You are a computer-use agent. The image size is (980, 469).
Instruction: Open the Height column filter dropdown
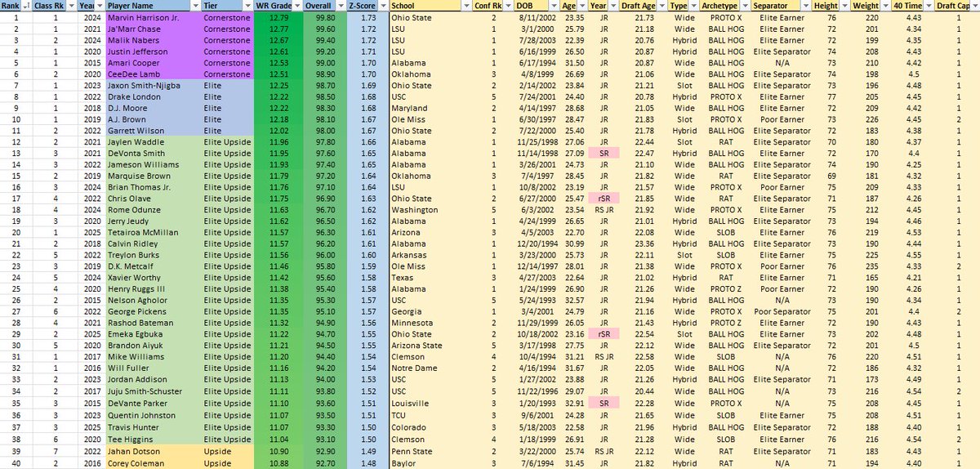click(844, 5)
